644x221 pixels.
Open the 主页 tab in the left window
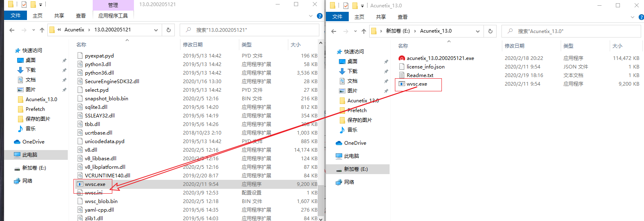[38, 15]
